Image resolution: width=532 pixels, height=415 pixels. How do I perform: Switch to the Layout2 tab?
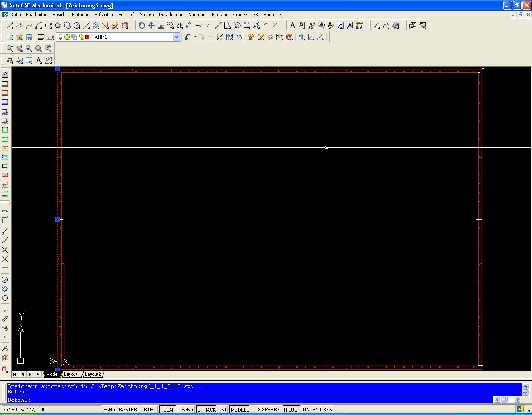[93, 374]
